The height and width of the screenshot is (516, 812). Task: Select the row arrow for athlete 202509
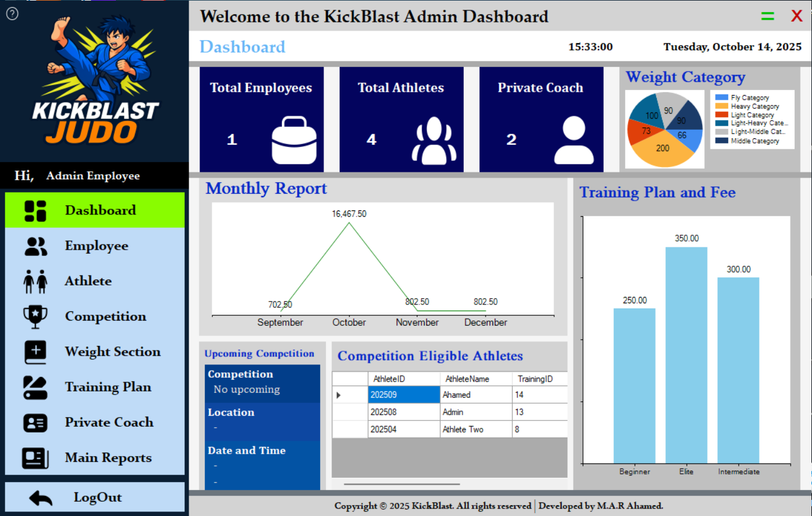[x=339, y=395]
